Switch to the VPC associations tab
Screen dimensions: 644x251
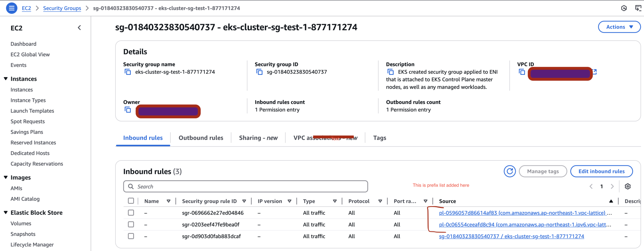coord(325,138)
